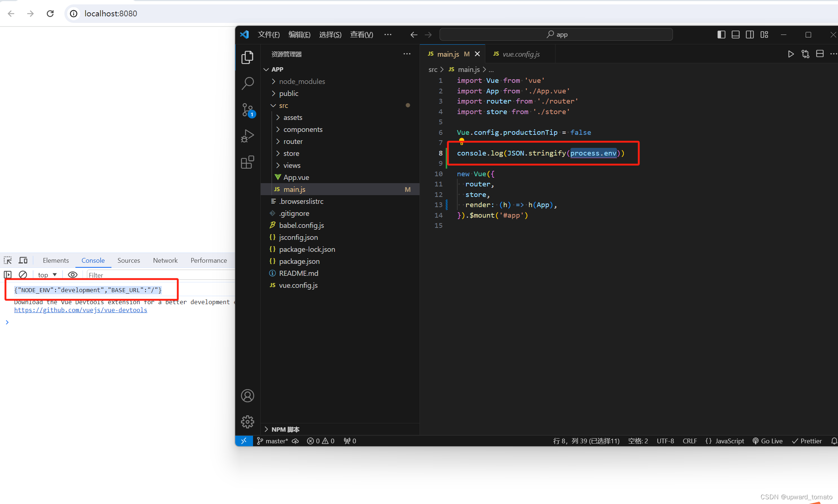Toggle the primary sidebar layout button
This screenshot has height=504, width=838.
coord(721,35)
